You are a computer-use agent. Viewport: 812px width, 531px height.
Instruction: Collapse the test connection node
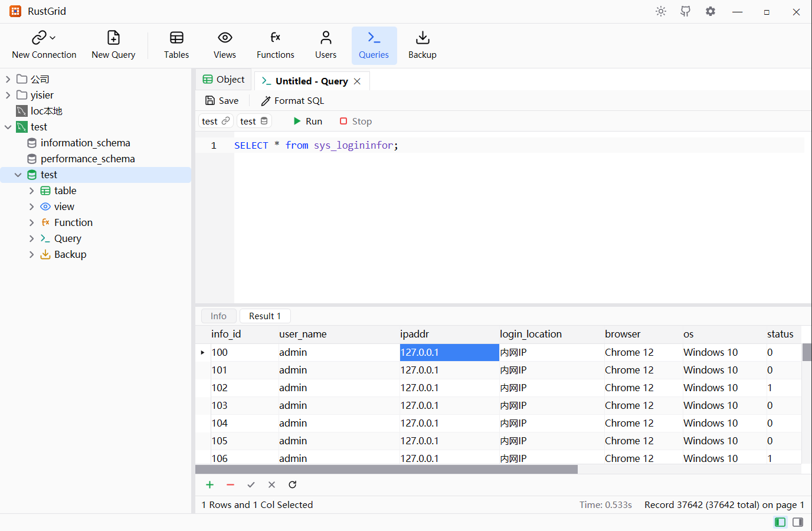tap(8, 127)
